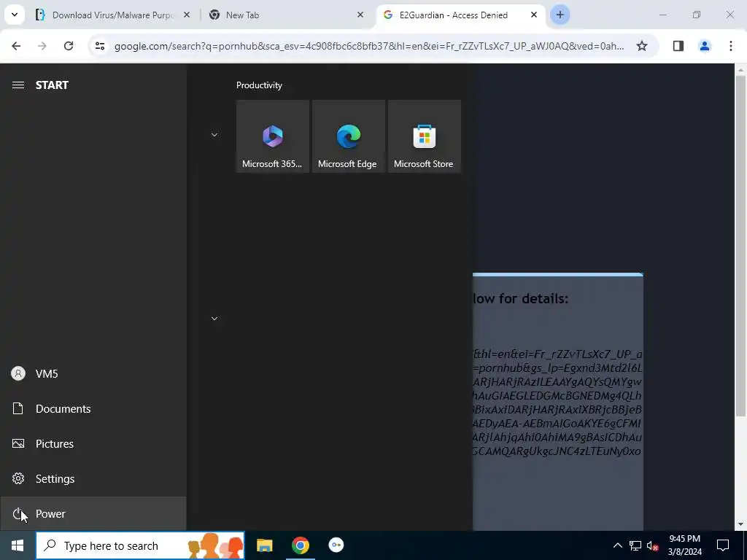
Task: Close the E2Guardian Access Denied tab
Action: (x=534, y=15)
